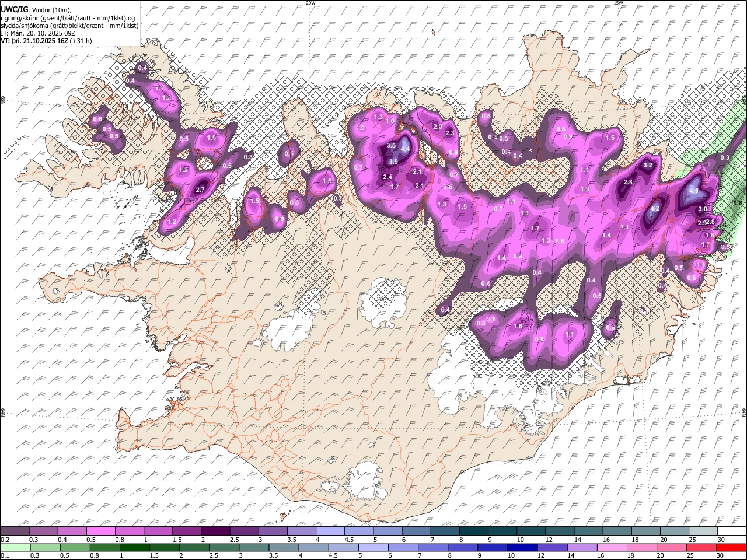Click the '0.2' label on the snow scale

tap(5, 540)
